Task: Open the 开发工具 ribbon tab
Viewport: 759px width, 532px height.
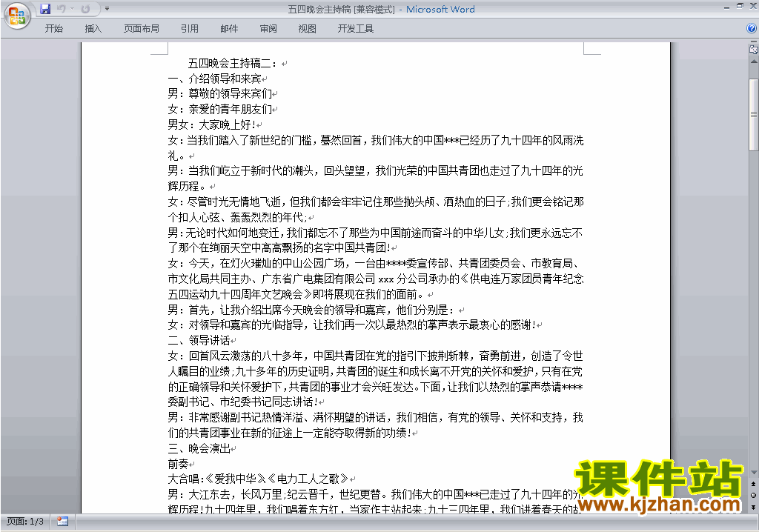Action: [x=355, y=29]
